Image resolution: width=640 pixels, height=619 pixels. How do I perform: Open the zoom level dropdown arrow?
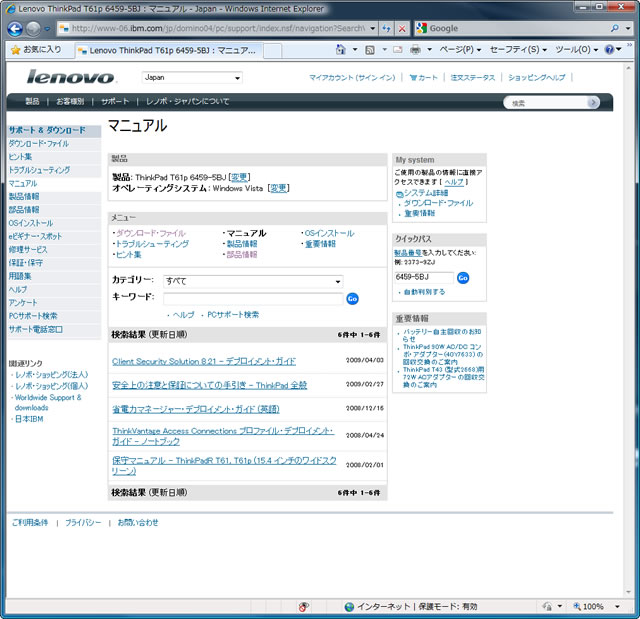click(x=617, y=607)
